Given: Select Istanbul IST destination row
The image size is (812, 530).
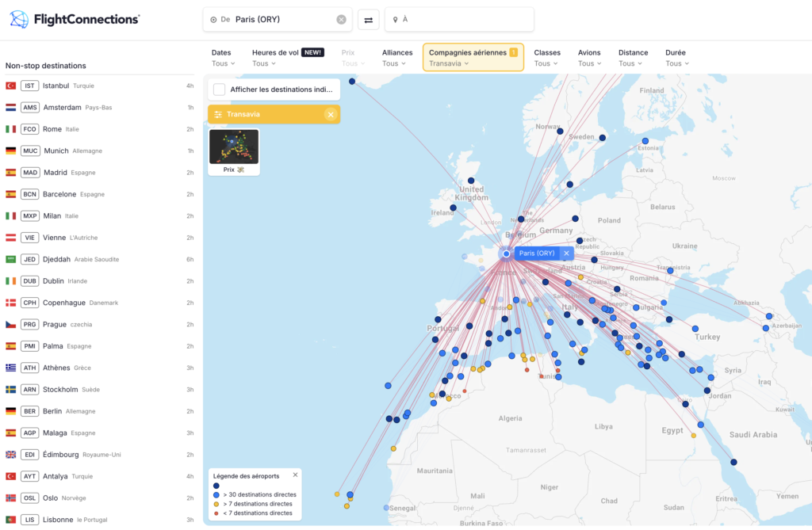Looking at the screenshot, I should [99, 86].
